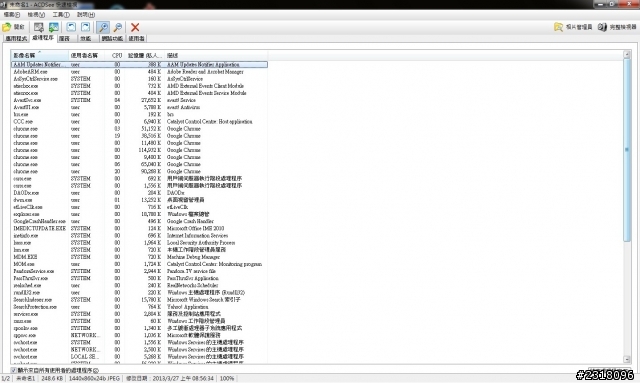The width and height of the screenshot is (640, 383).
Task: Sort by the CPU column header
Action: pyautogui.click(x=115, y=55)
